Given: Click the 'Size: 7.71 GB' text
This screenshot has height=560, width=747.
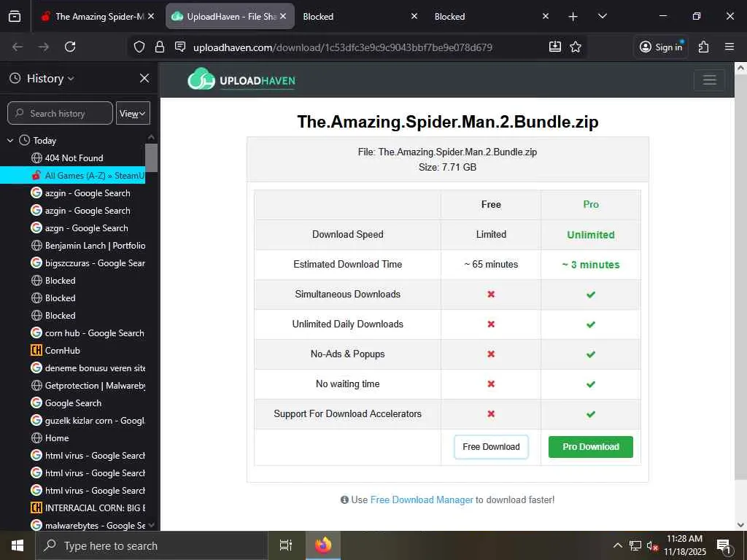Looking at the screenshot, I should [x=447, y=167].
